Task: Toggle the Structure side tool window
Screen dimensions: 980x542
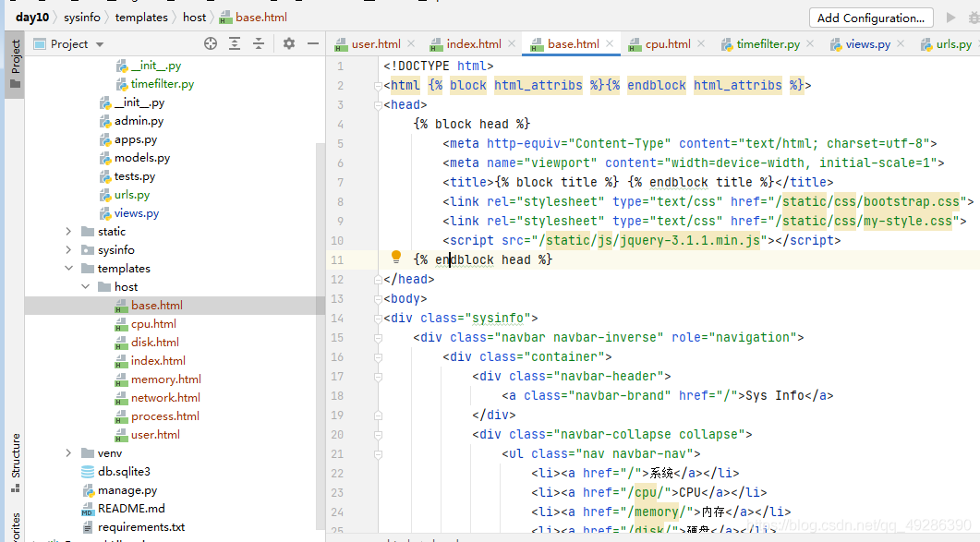Action: tap(15, 463)
